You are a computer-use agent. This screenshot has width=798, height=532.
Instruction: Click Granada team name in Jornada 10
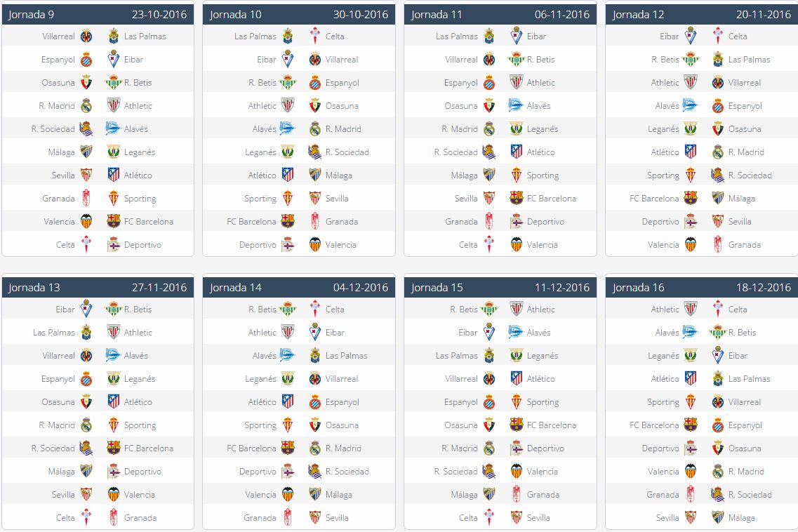(342, 222)
